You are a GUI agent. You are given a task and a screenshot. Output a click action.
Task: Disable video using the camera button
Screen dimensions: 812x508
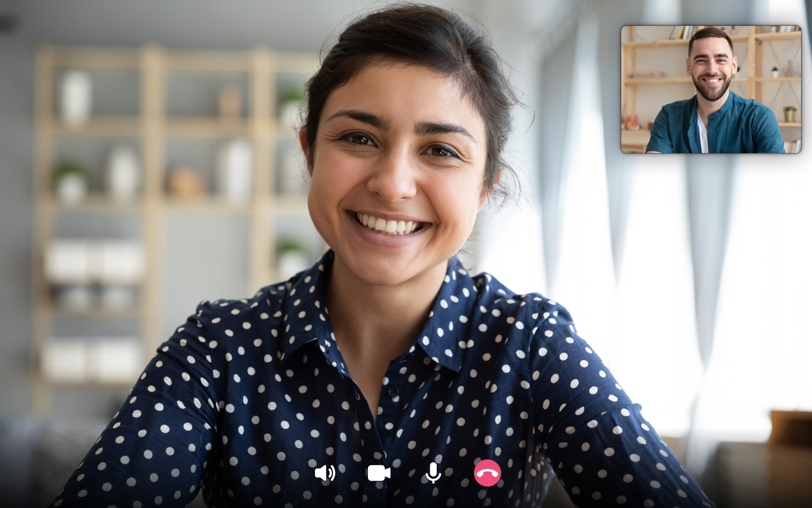379,473
